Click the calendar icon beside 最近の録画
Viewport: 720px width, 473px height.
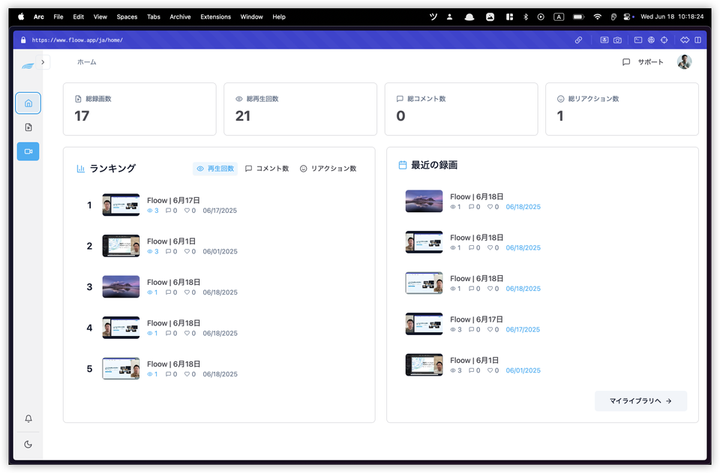402,165
